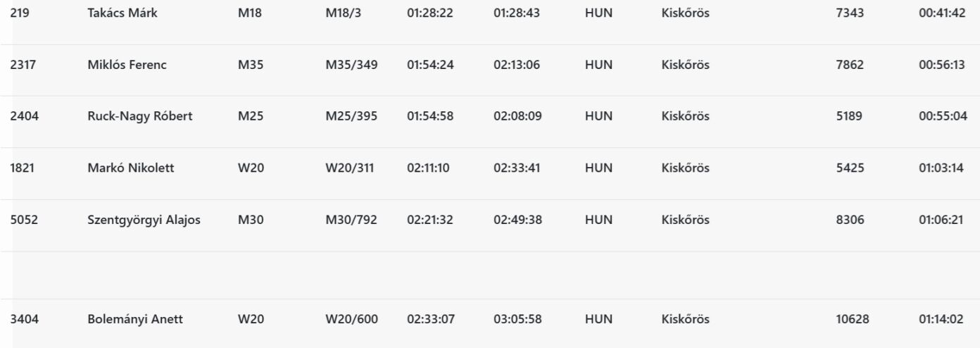The width and height of the screenshot is (980, 348).
Task: Click the value 10628
Action: click(x=852, y=319)
